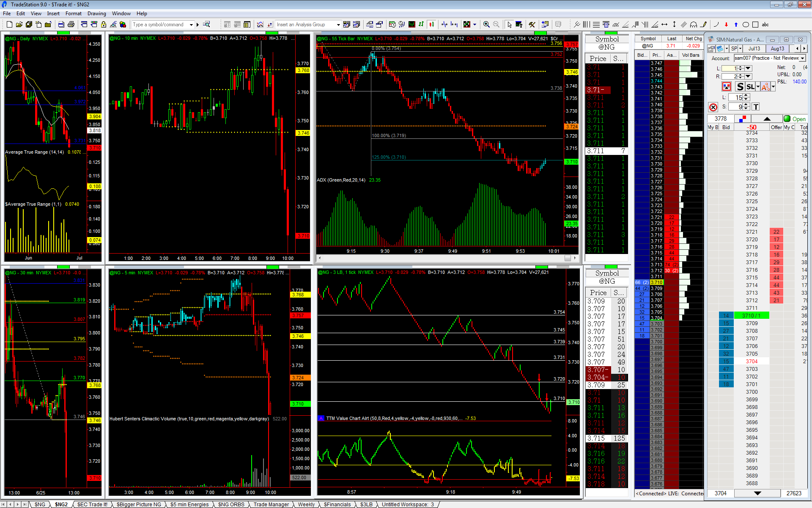
Task: Click the open folder toolbar icon
Action: [x=19, y=25]
